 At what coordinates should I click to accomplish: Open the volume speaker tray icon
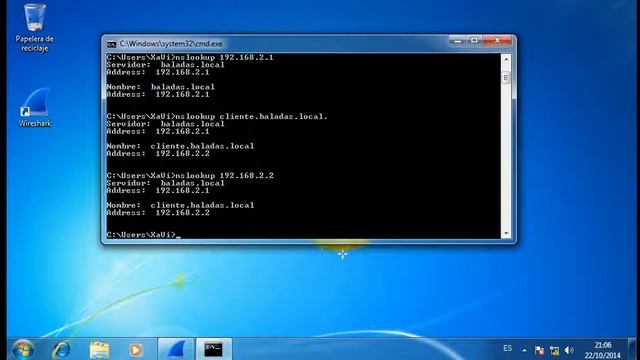coord(569,350)
